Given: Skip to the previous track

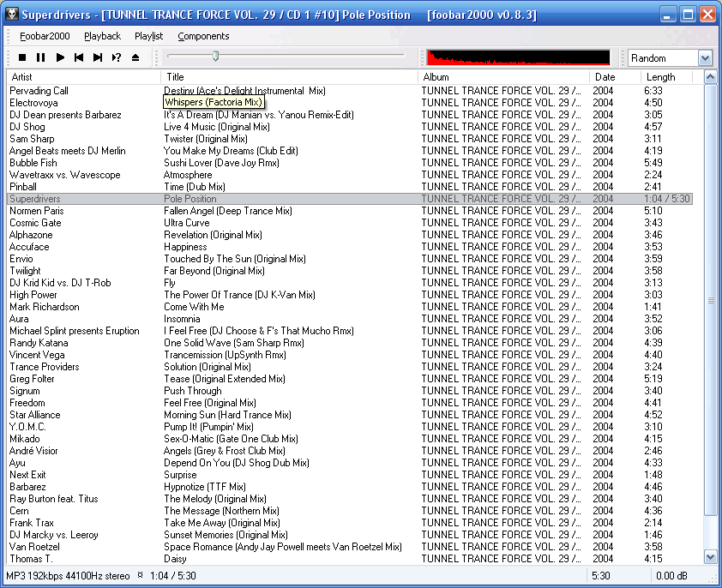Looking at the screenshot, I should click(x=77, y=57).
